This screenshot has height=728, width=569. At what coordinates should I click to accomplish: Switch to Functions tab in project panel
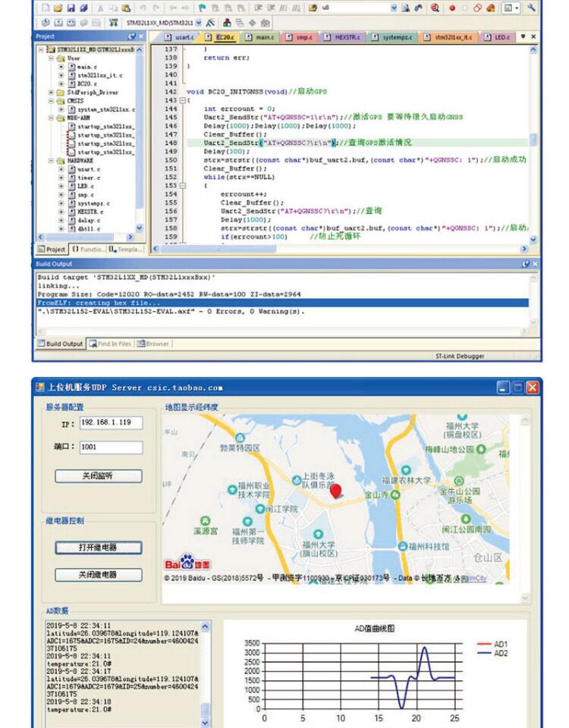click(x=88, y=249)
